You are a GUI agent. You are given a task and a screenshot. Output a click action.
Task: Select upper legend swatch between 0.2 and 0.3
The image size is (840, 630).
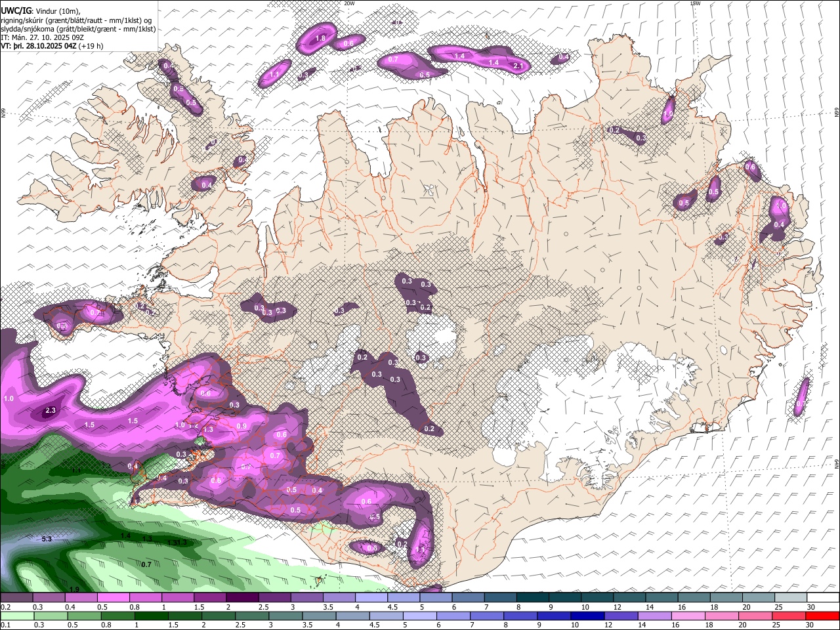(x=16, y=597)
